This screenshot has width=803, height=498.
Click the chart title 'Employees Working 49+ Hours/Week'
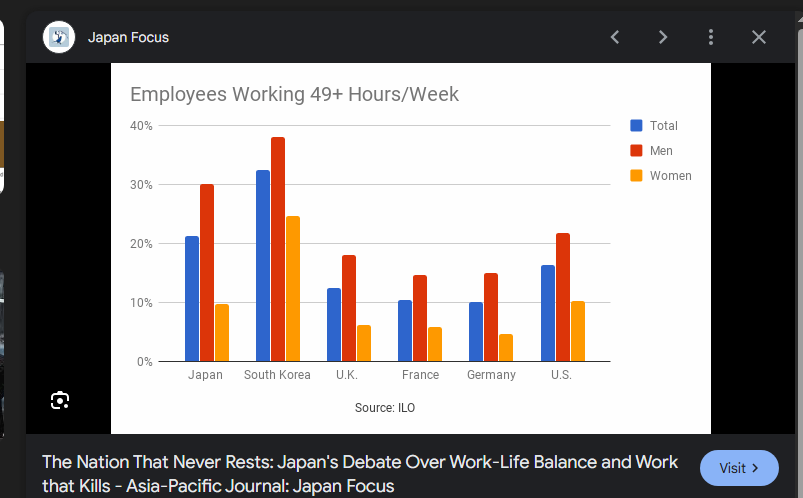pos(294,94)
